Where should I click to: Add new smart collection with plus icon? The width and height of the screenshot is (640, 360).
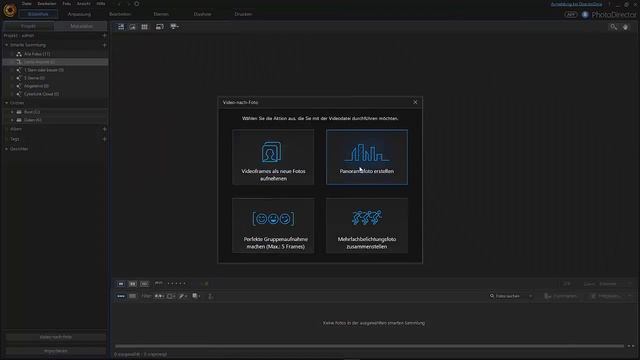(x=104, y=45)
